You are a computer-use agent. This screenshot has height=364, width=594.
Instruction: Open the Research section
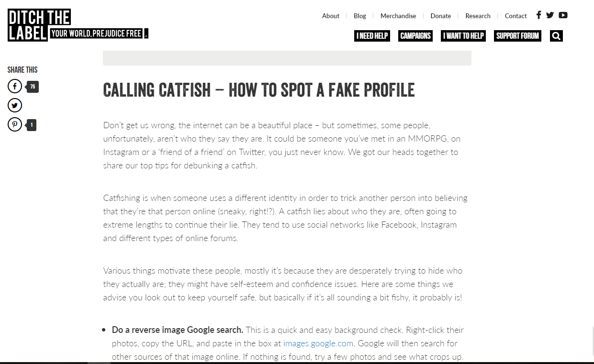pos(478,16)
